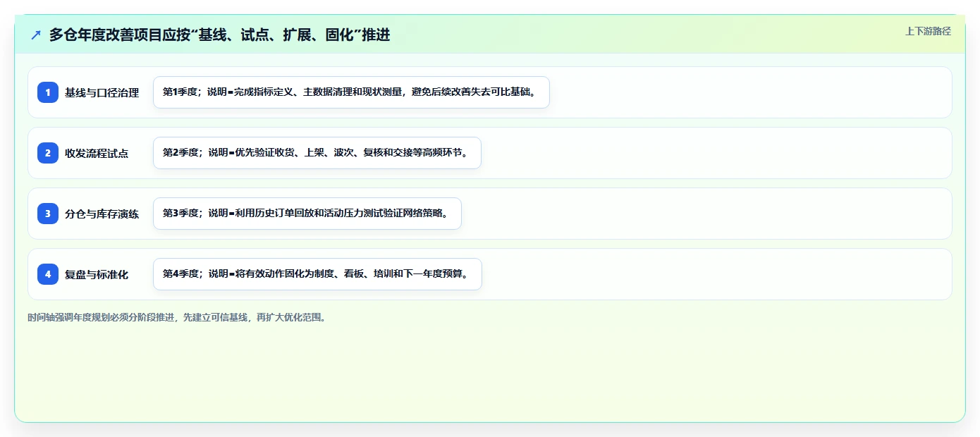Click the 第4季度 description box
Viewport: 980px width, 437px height.
(x=317, y=274)
